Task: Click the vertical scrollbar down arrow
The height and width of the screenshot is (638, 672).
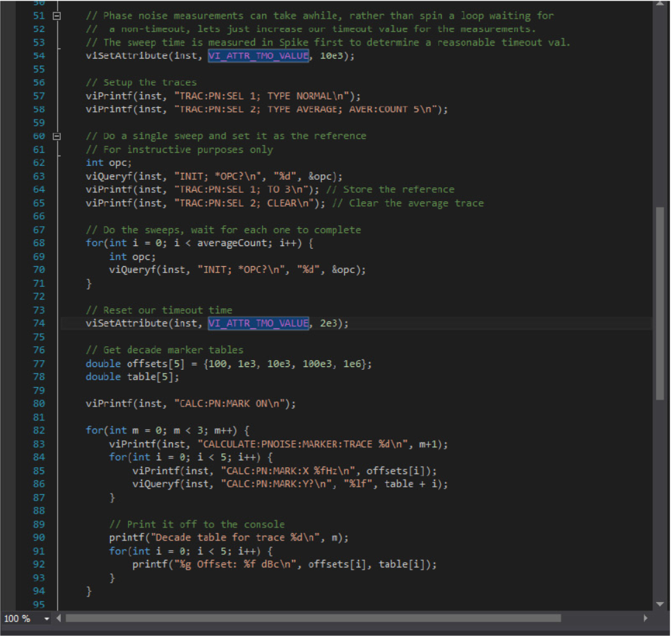Action: pyautogui.click(x=659, y=603)
